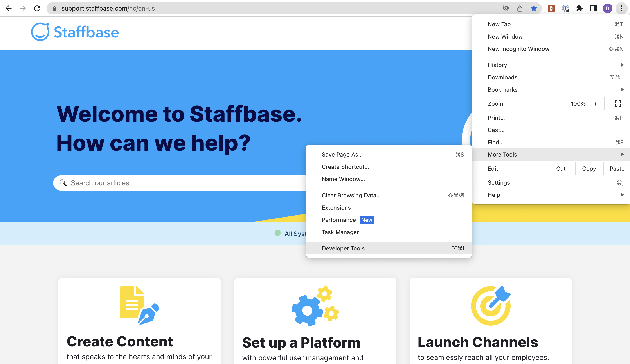Click the green system status dot
Screen dimensions: 630x364
coord(277,233)
